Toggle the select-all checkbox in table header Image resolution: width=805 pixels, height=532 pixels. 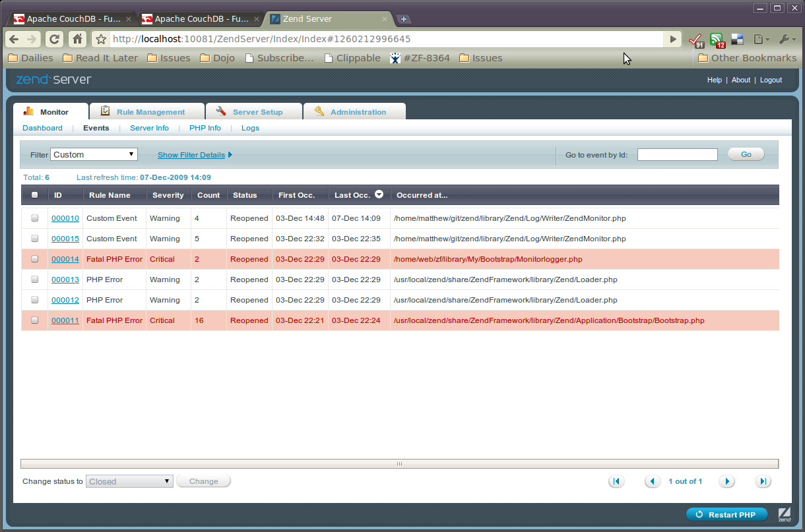pyautogui.click(x=35, y=195)
